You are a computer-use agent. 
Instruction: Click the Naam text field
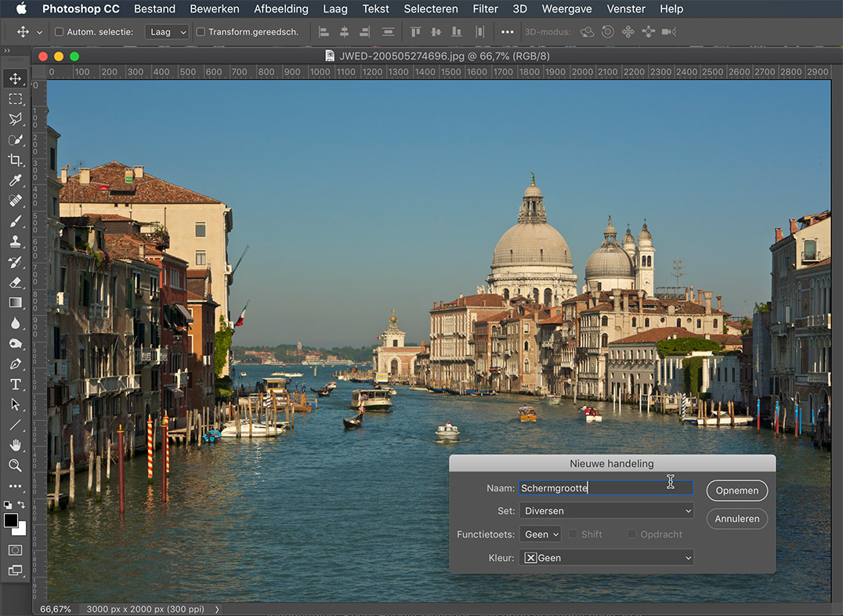point(606,487)
